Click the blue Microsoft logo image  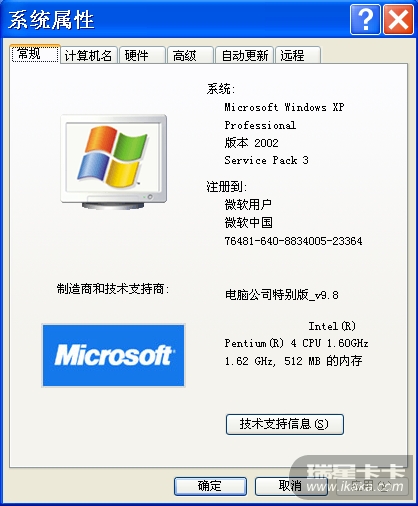(x=113, y=355)
